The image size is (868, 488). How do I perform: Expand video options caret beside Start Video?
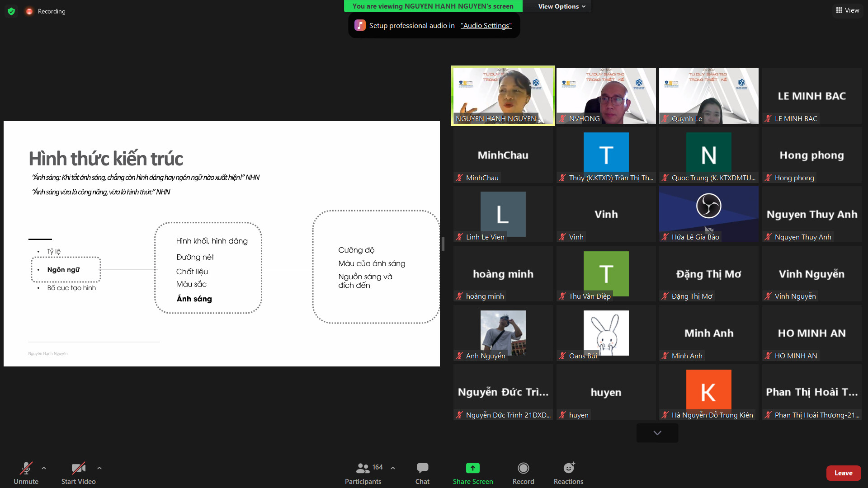pyautogui.click(x=99, y=468)
